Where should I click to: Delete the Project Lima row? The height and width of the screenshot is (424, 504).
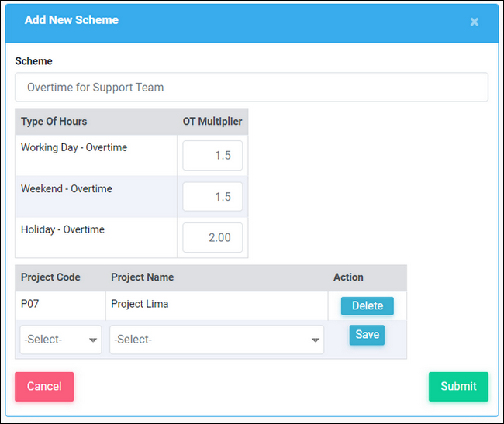pos(367,305)
